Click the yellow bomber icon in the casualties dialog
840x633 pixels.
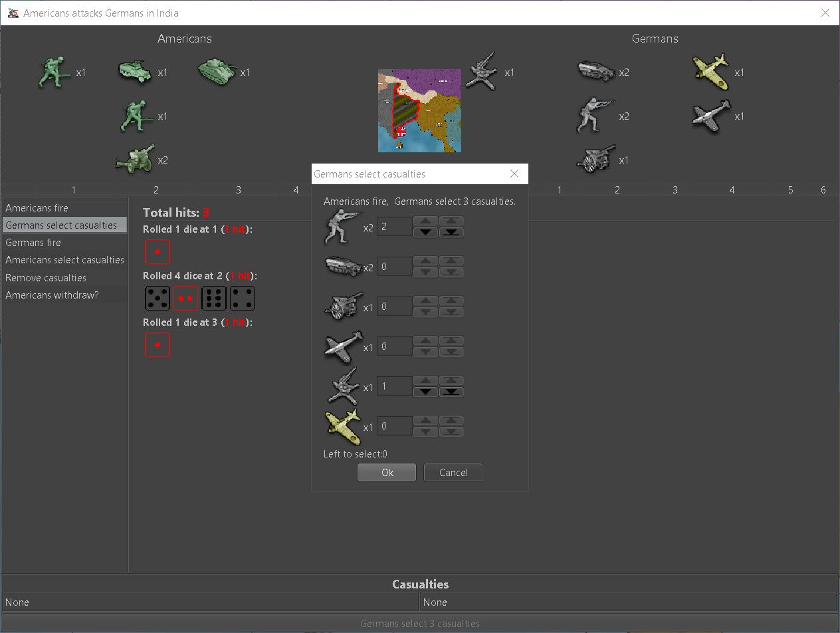[x=343, y=426]
